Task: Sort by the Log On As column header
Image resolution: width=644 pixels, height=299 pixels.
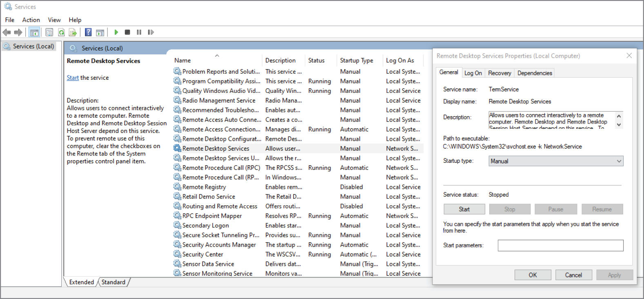Action: (x=403, y=60)
